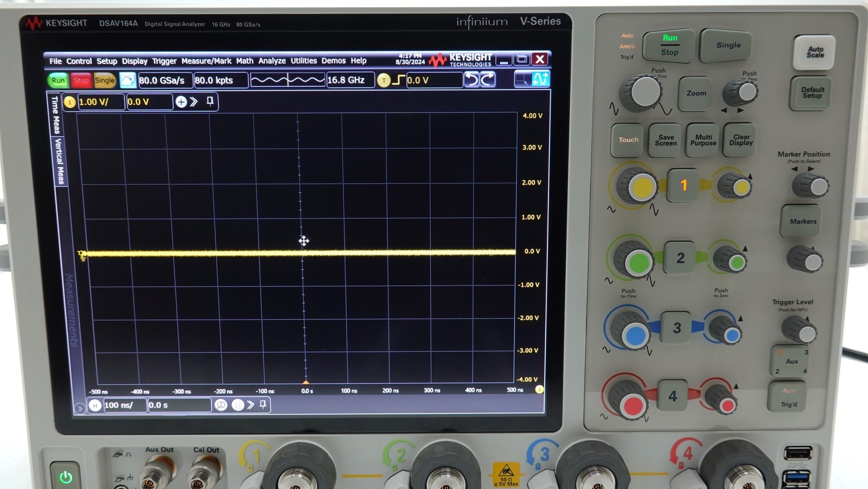The height and width of the screenshot is (489, 868).
Task: Click the channel 1 scale 1.00 V/ field
Action: pyautogui.click(x=101, y=102)
